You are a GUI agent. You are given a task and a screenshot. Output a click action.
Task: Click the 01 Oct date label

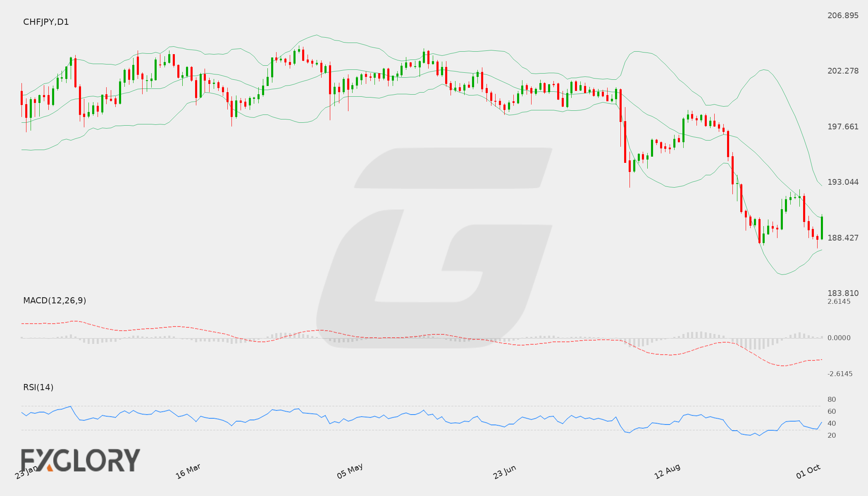[808, 472]
